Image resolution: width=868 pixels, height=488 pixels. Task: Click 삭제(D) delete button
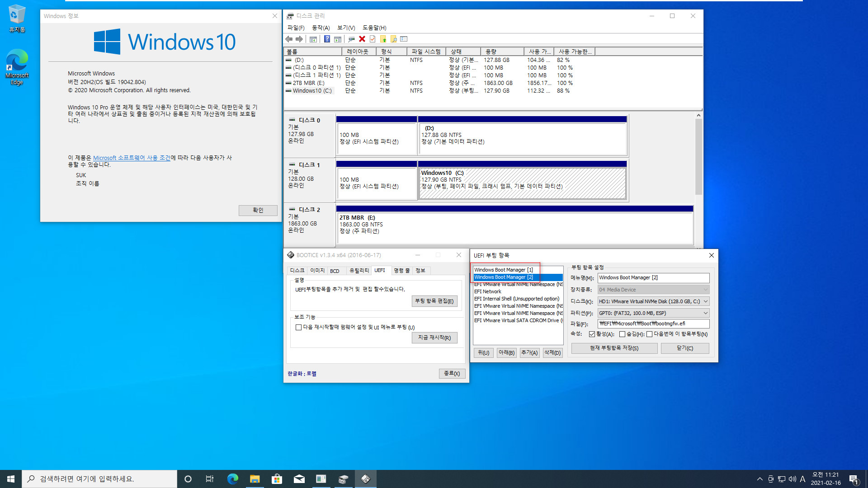[x=552, y=353]
